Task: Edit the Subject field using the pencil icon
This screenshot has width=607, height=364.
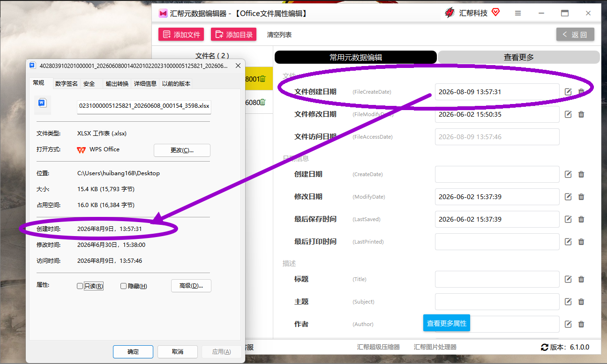Action: coord(568,302)
